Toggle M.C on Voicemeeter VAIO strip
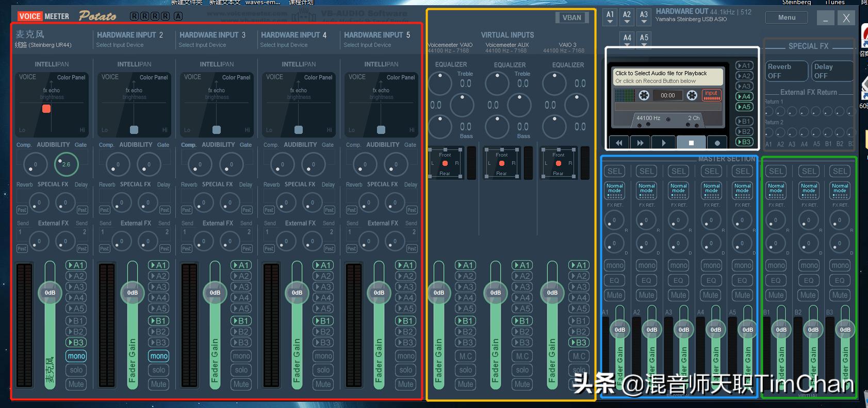Viewport: 868px width, 408px height. [x=466, y=356]
